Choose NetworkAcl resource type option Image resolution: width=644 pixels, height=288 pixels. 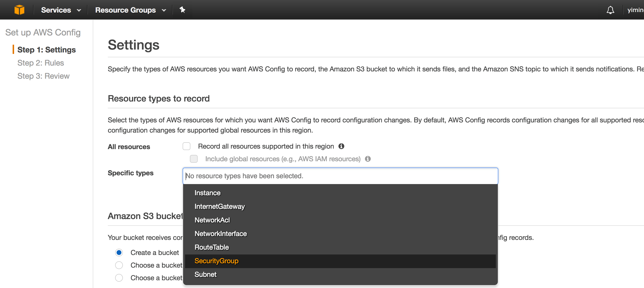click(x=212, y=220)
